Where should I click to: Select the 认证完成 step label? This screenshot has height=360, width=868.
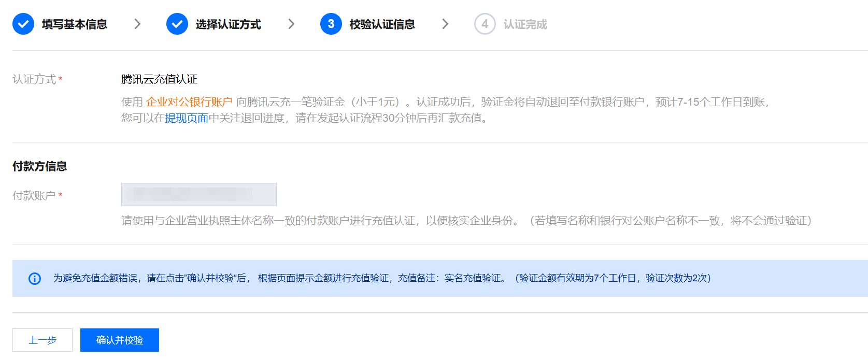point(525,24)
